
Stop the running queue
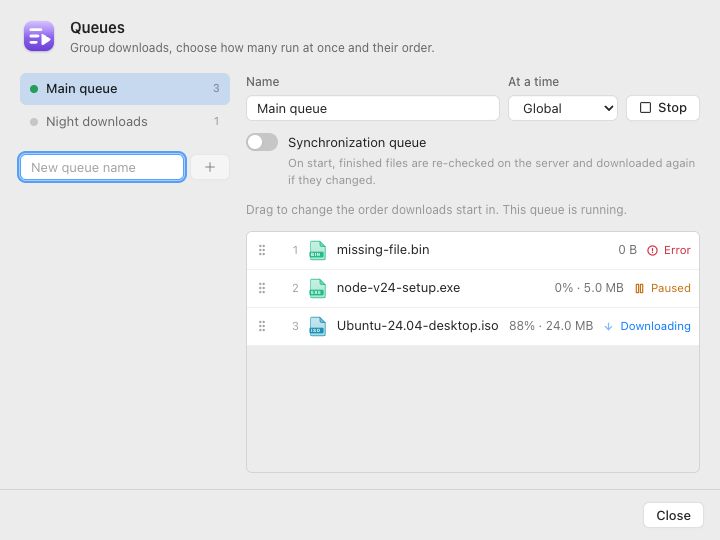(663, 108)
